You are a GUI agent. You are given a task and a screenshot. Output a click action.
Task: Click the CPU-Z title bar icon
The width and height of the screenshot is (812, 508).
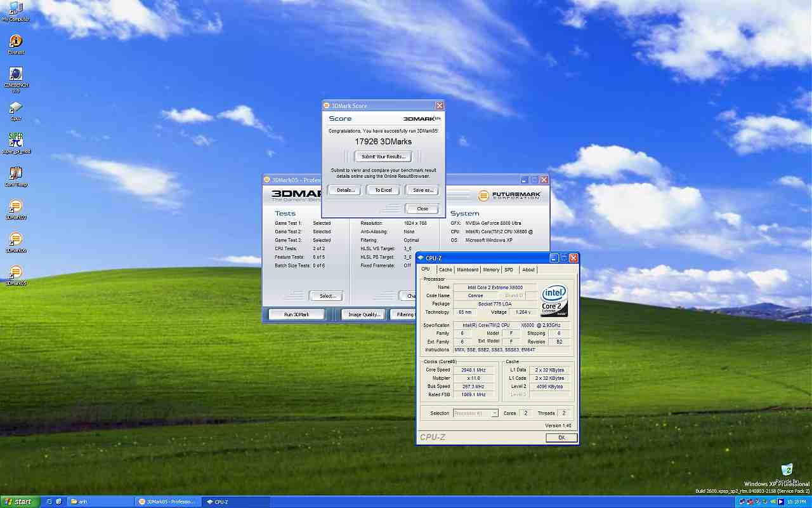click(421, 258)
